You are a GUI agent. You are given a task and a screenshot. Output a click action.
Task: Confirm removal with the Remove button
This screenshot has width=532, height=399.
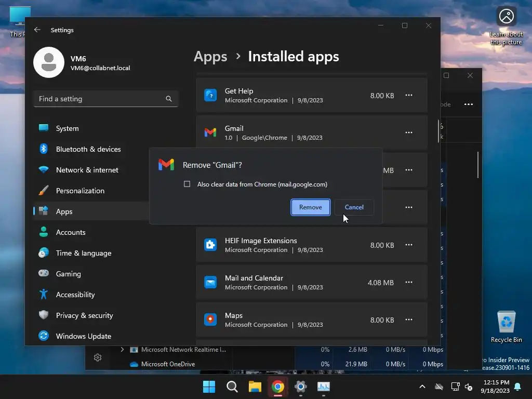coord(311,207)
